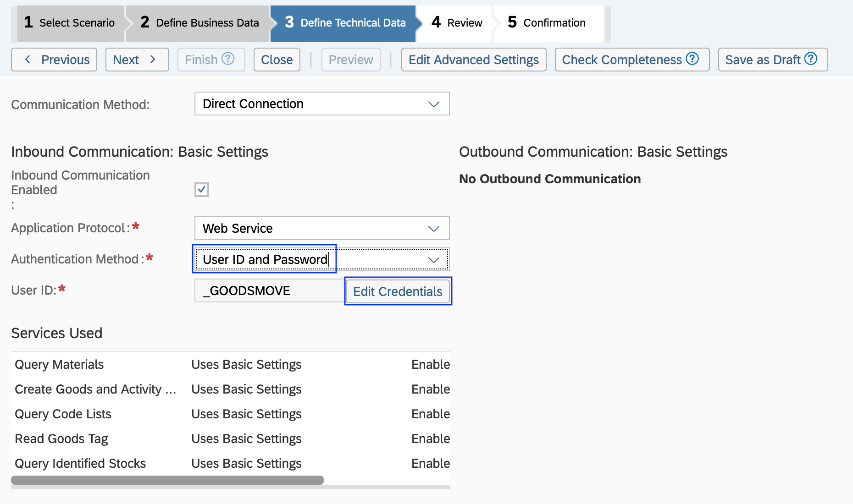This screenshot has height=504, width=853.
Task: Close the wizard
Action: coord(277,59)
